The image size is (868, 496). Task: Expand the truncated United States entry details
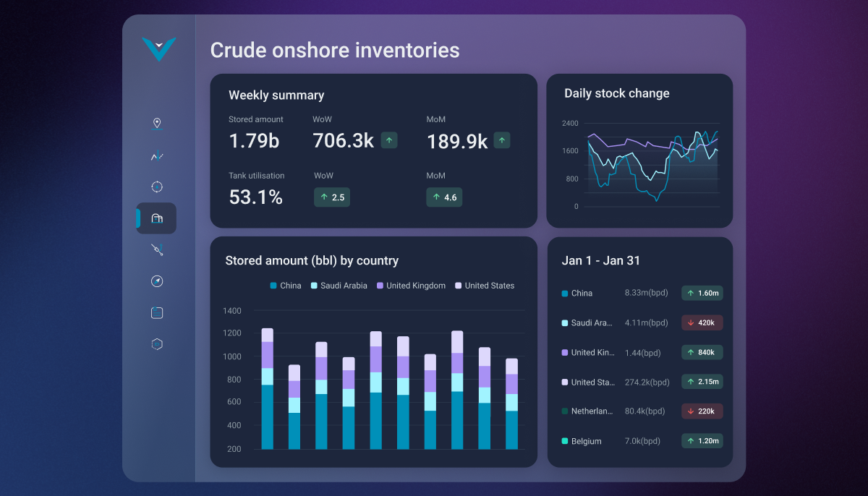[590, 382]
